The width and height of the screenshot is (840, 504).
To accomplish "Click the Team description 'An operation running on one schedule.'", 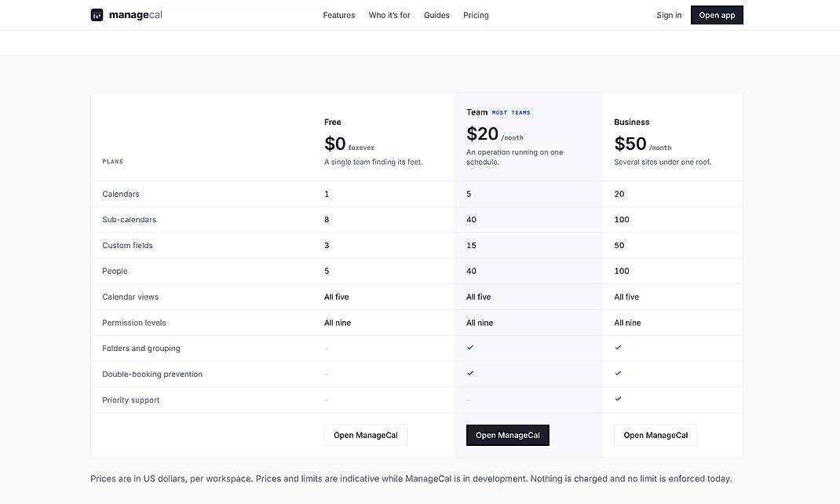I will click(x=514, y=157).
